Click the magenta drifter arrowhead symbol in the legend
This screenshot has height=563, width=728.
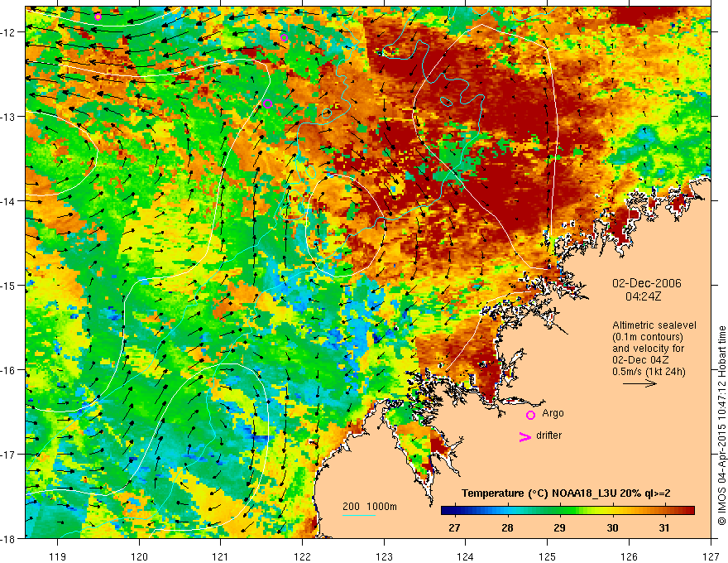[x=525, y=437]
